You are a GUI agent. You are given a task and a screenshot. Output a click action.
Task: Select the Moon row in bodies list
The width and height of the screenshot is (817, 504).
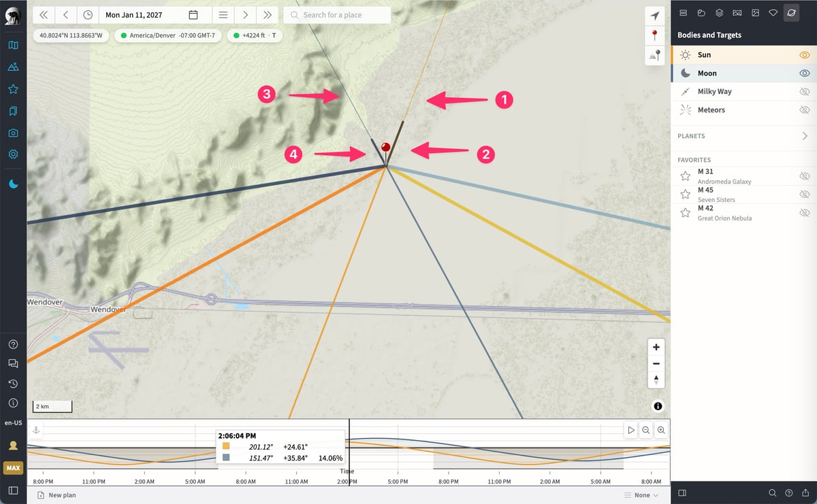tap(743, 73)
